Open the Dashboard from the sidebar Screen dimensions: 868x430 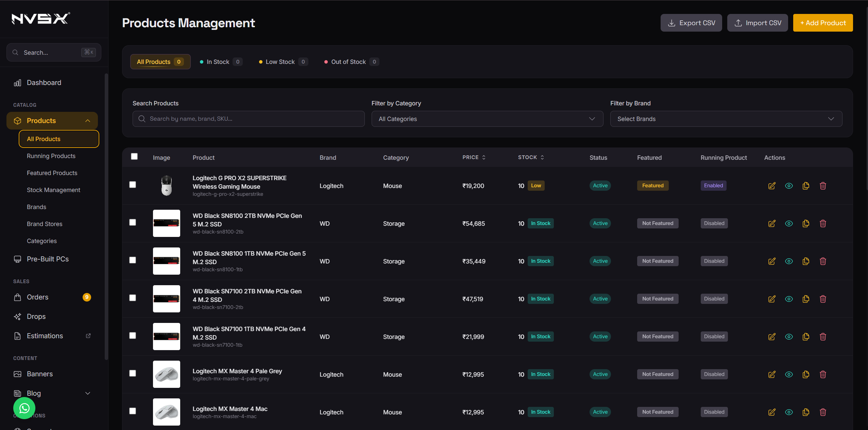tap(44, 82)
